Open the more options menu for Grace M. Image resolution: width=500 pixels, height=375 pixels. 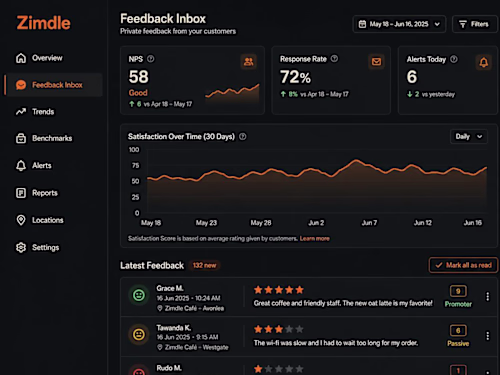pyautogui.click(x=488, y=296)
